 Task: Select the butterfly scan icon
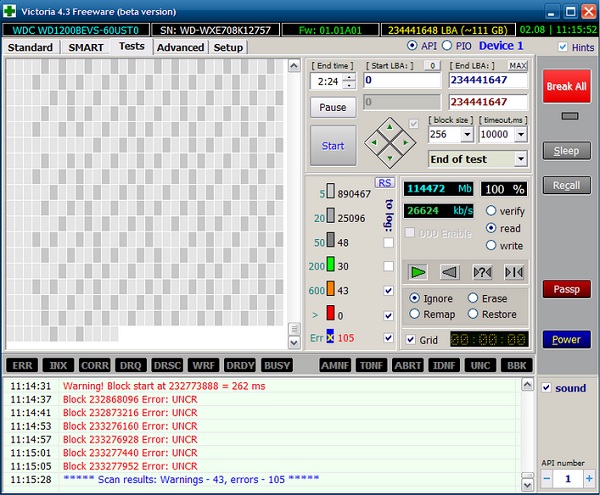(x=513, y=271)
